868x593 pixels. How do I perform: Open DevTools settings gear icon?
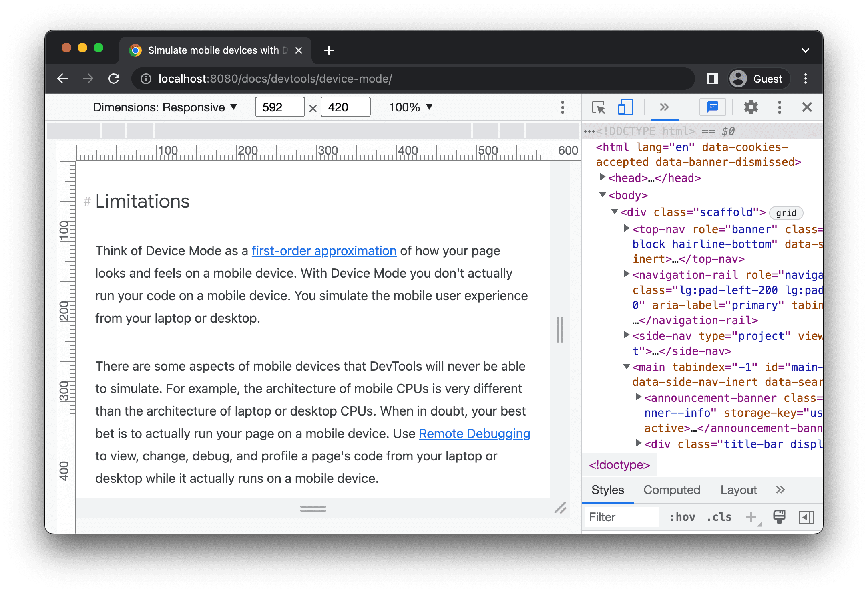[752, 107]
